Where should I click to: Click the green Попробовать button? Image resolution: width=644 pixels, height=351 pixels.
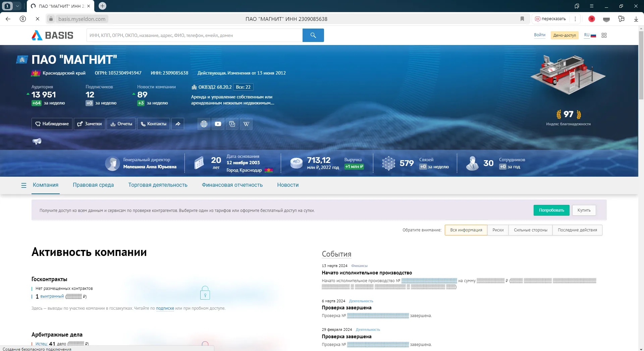pyautogui.click(x=551, y=210)
